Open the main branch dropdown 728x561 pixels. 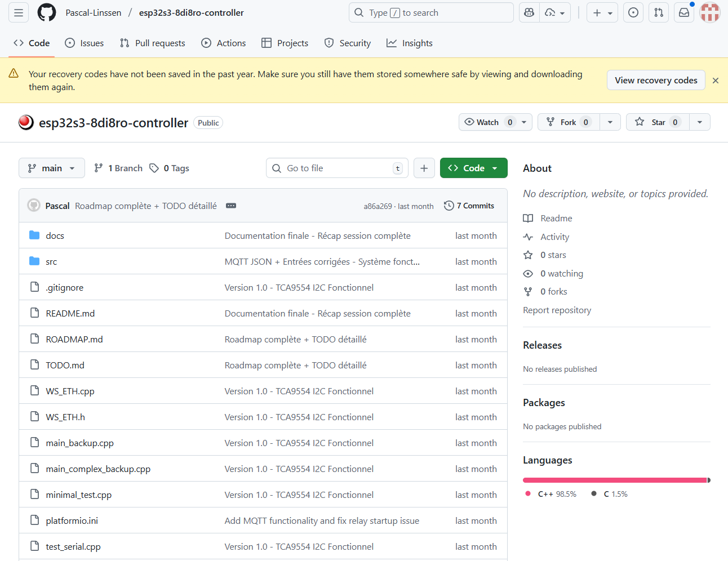point(52,168)
